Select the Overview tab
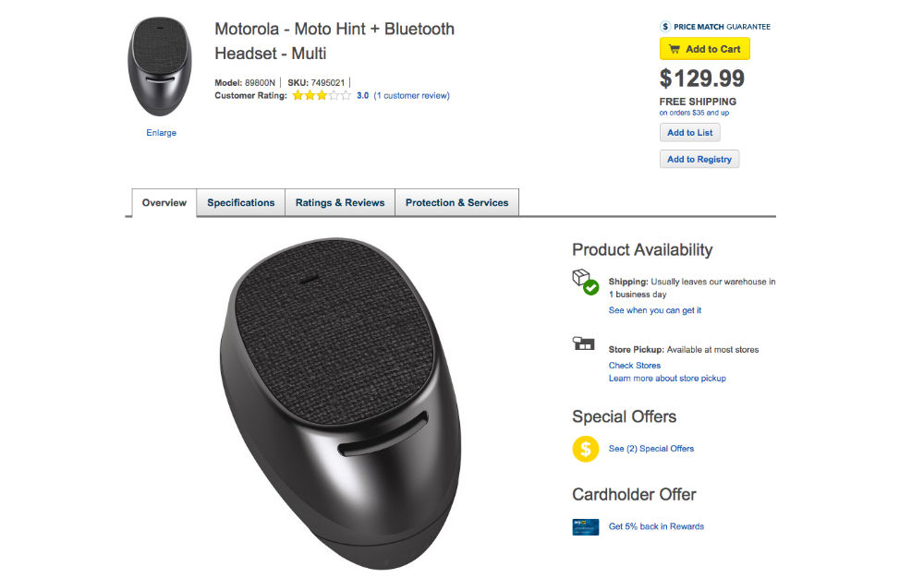This screenshot has width=924, height=578. pyautogui.click(x=164, y=203)
